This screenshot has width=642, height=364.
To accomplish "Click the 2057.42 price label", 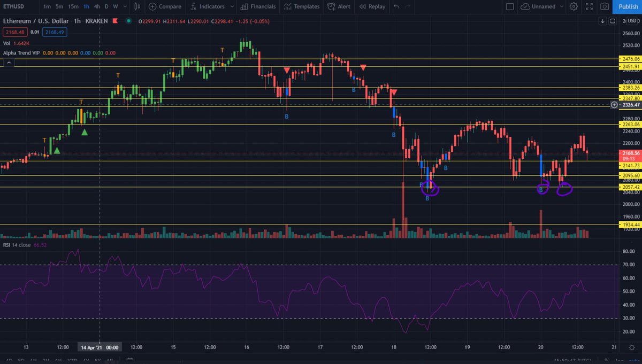I will [631, 187].
